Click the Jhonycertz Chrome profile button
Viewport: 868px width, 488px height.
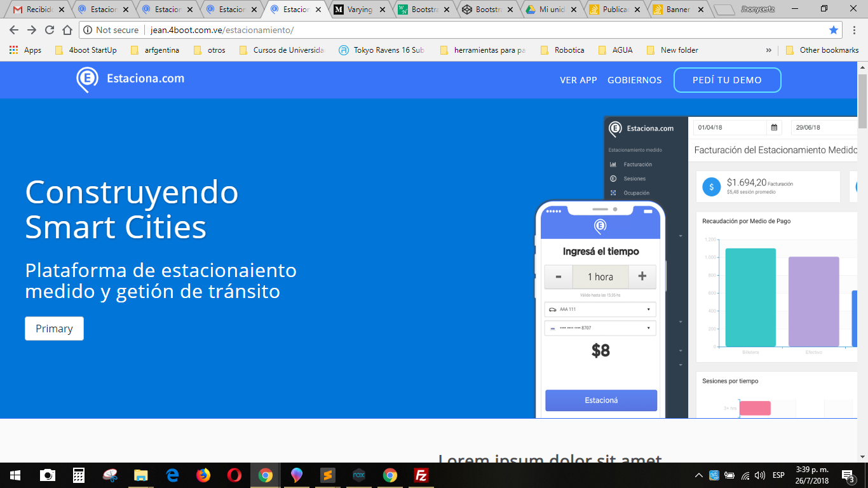pos(757,9)
